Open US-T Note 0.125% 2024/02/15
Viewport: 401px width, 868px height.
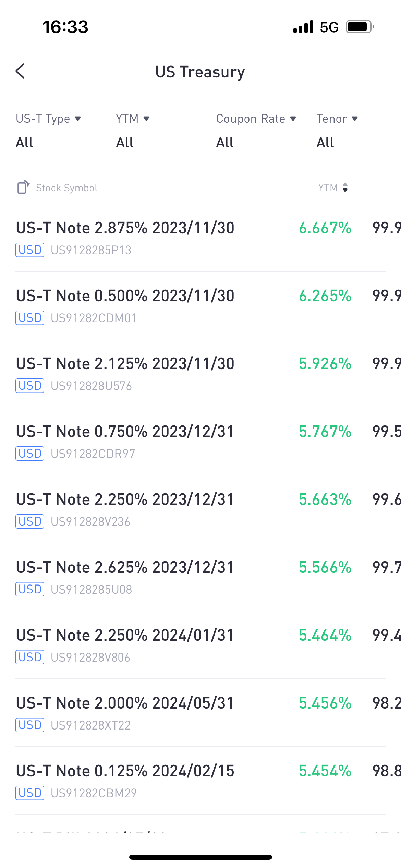pyautogui.click(x=200, y=781)
